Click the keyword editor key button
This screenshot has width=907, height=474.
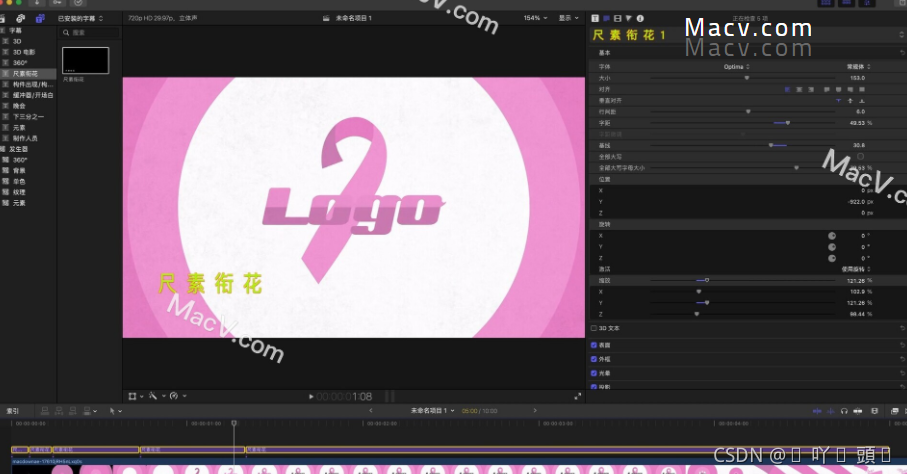(57, 3)
